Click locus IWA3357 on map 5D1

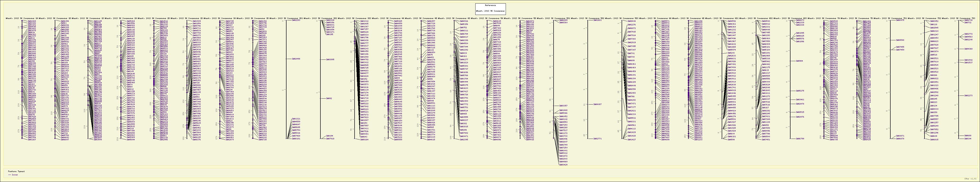[564, 106]
